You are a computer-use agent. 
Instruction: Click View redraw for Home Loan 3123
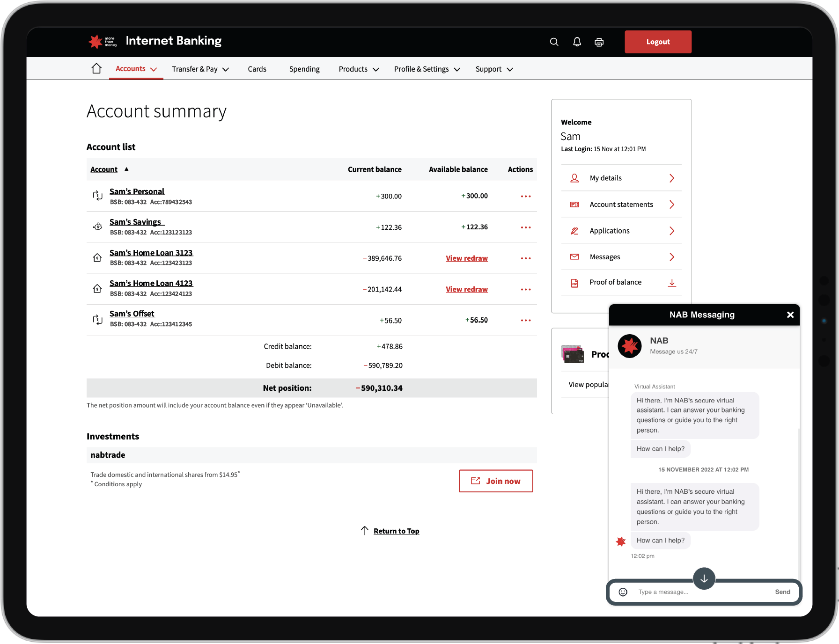466,258
